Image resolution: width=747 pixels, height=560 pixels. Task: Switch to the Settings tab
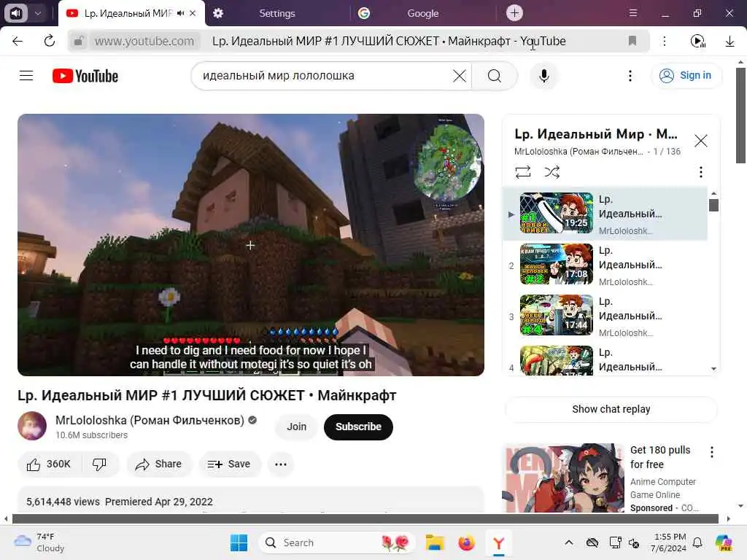coord(277,13)
